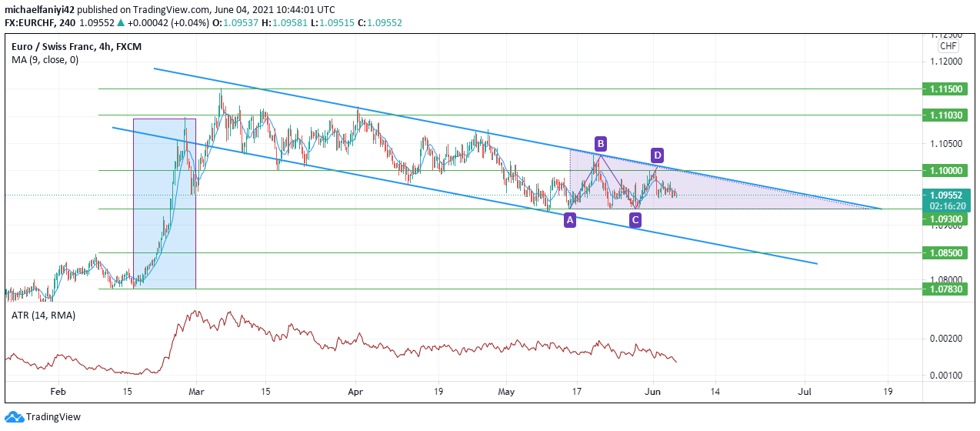980x431 pixels.
Task: Click the TradingView wordmark text
Action: [x=53, y=417]
